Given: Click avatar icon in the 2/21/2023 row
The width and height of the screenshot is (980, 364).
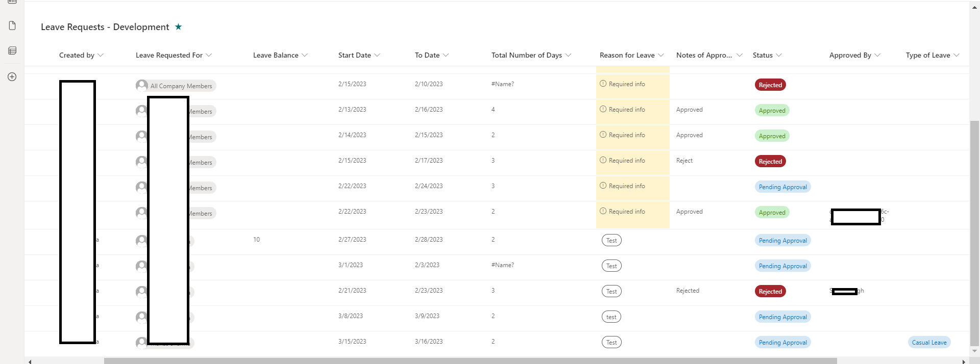Looking at the screenshot, I should [141, 292].
